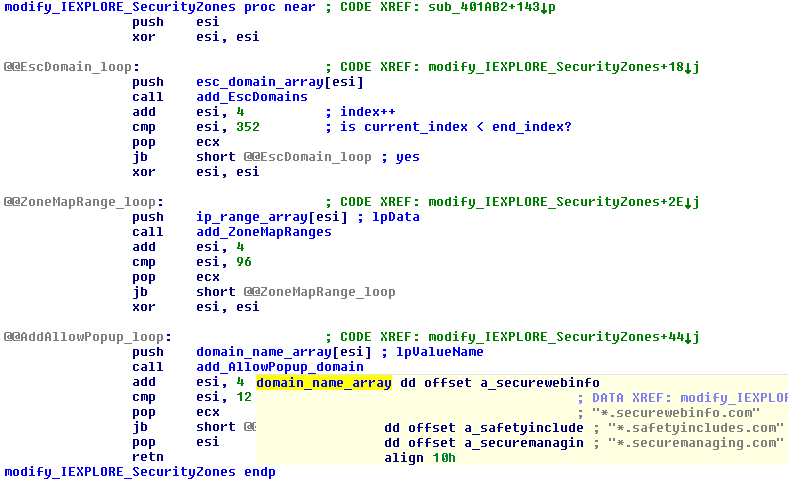This screenshot has height=488, width=793.
Task: Select the sub_401AB2+143 code xref
Action: tap(492, 8)
